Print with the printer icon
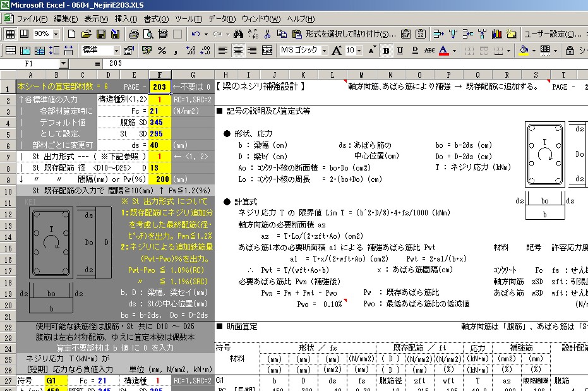Image resolution: width=588 pixels, height=391 pixels. pyautogui.click(x=133, y=34)
